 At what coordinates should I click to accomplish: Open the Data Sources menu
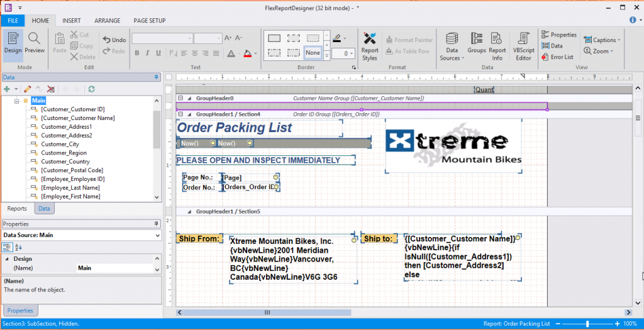click(452, 47)
